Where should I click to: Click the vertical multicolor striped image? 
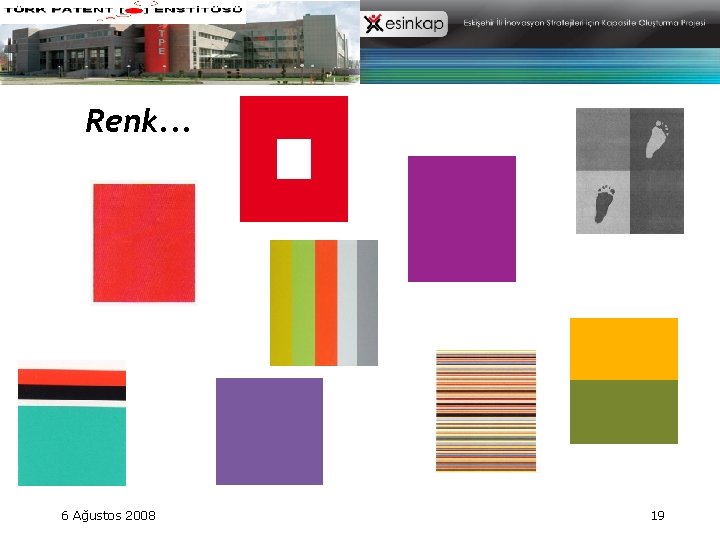pos(324,303)
